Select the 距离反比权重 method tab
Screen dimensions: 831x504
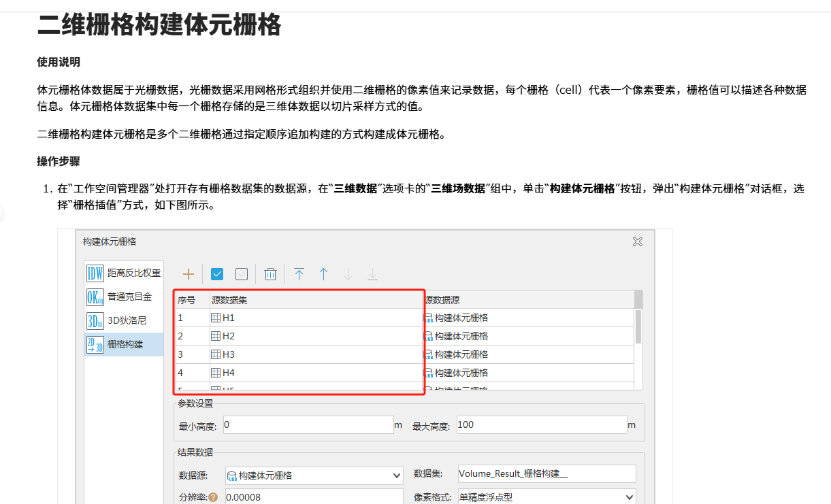124,273
